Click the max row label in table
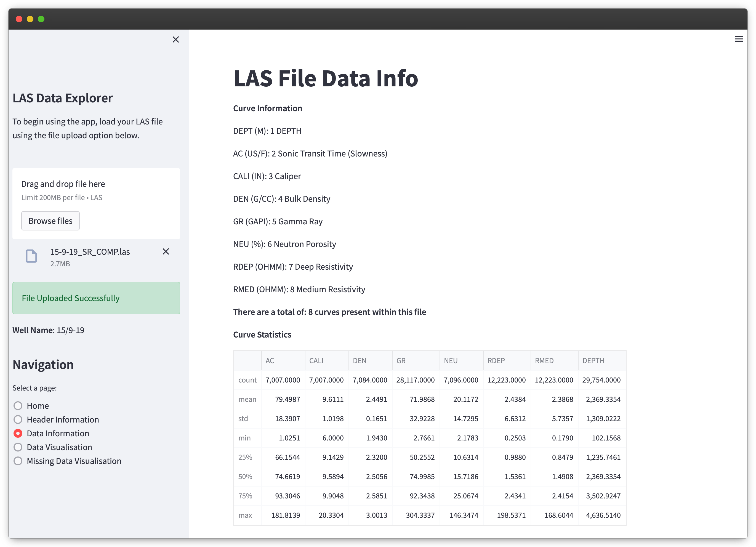 point(245,515)
